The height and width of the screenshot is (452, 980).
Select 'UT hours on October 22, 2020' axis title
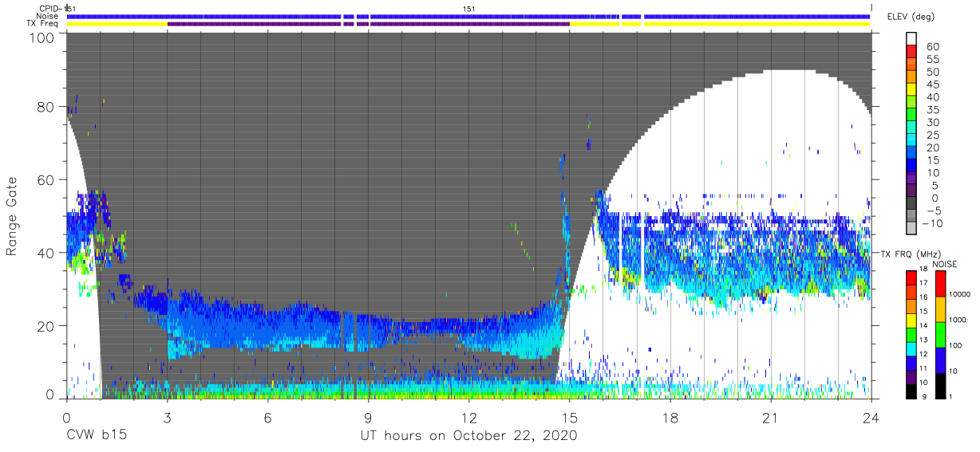click(x=468, y=436)
